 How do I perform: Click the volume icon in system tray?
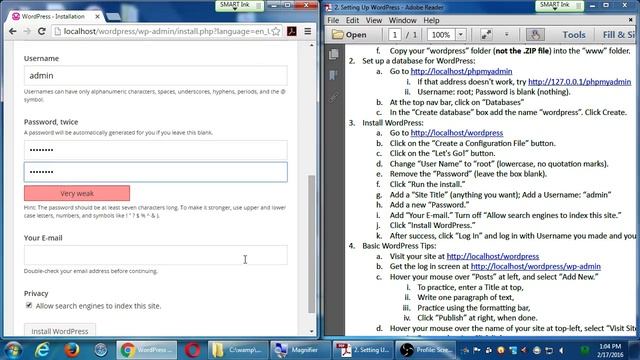point(562,350)
